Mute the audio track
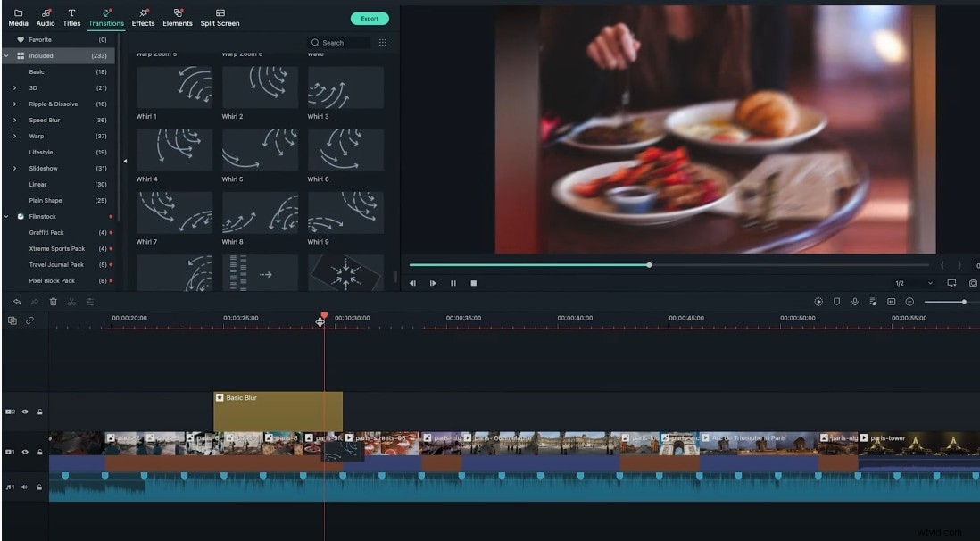This screenshot has height=541, width=980. point(25,488)
